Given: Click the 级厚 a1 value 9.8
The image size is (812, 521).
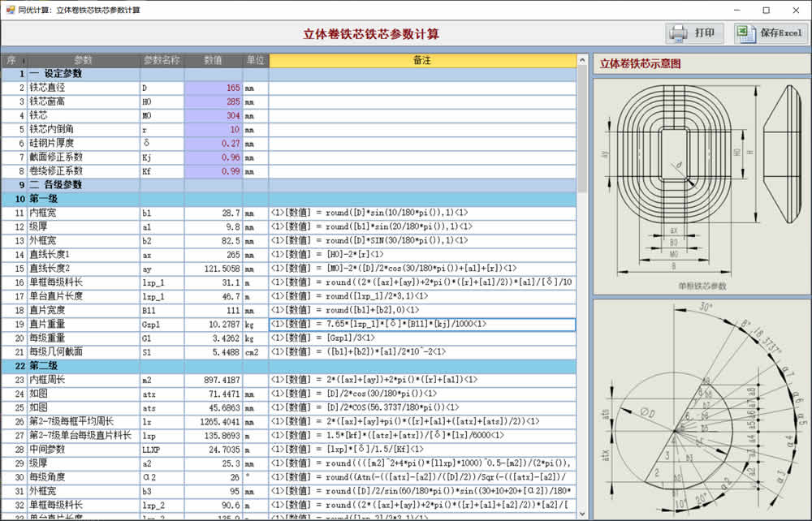Looking at the screenshot, I should 214,226.
